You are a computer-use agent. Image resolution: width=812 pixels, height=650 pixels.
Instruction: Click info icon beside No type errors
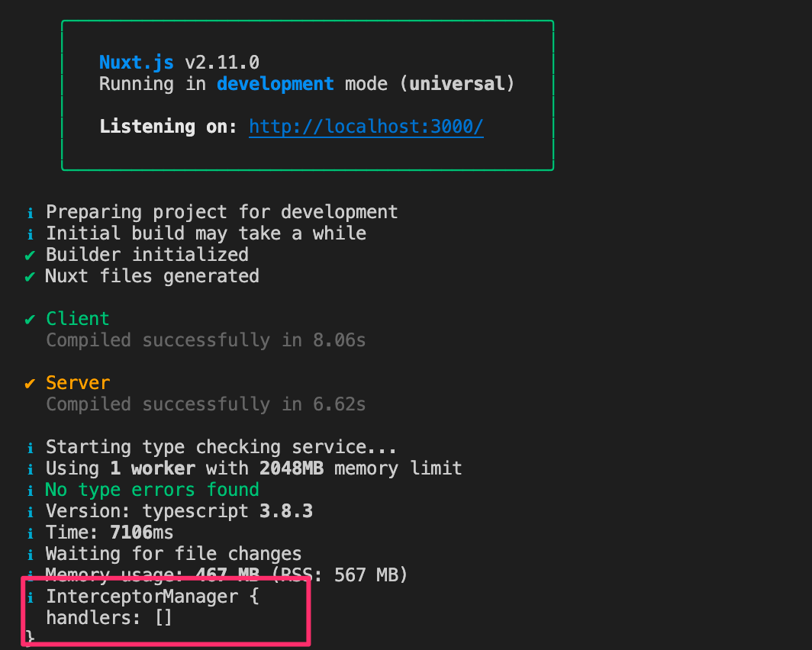click(31, 490)
